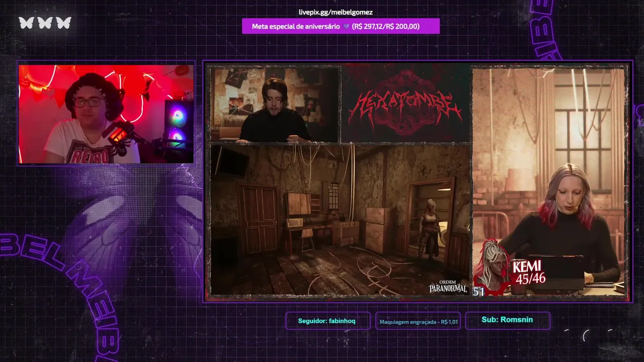Click the KEMI 45/46 health label
Viewport: 644px width, 362px height.
point(528,272)
